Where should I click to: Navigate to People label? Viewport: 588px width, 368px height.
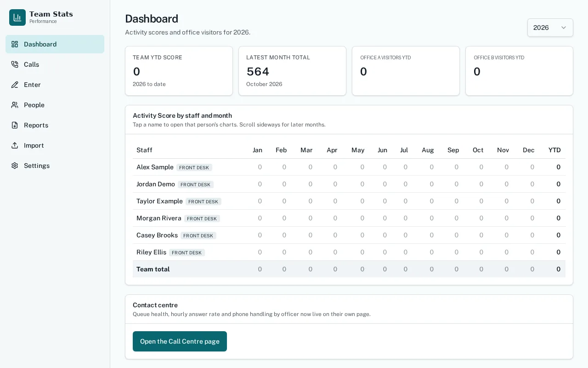click(34, 105)
